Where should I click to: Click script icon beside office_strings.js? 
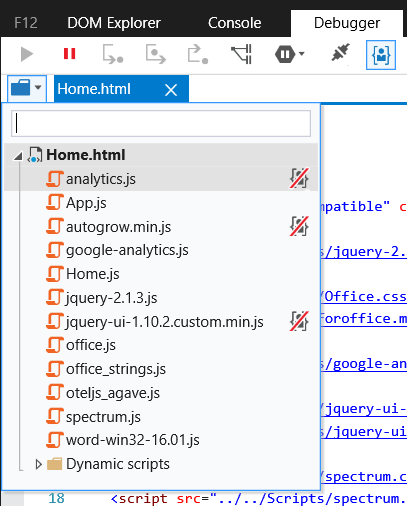point(55,369)
